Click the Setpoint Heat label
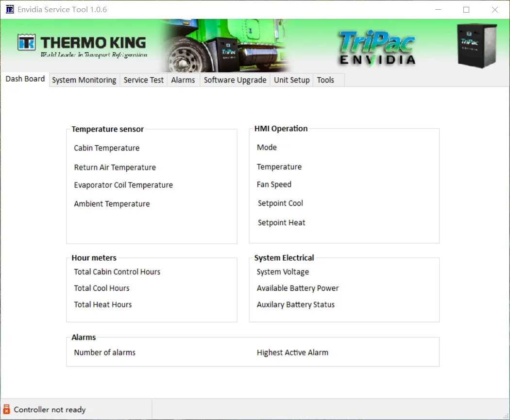Viewport: 510px width, 420px height. click(x=281, y=223)
